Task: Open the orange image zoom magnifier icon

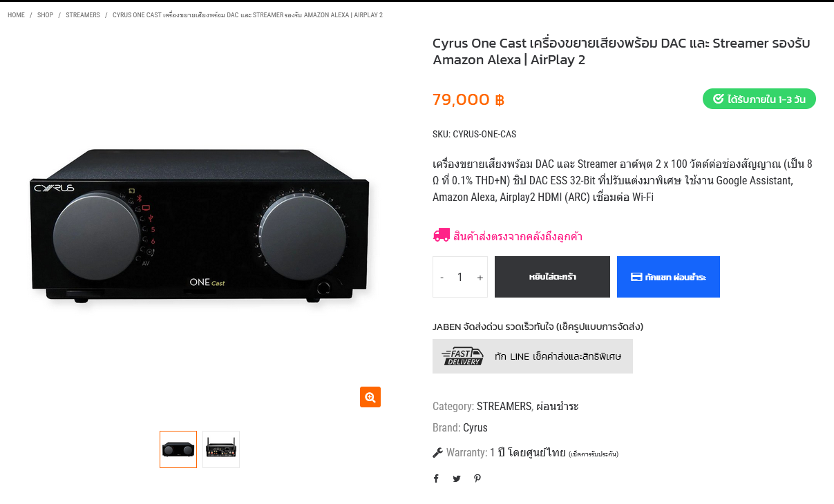Action: pos(370,397)
